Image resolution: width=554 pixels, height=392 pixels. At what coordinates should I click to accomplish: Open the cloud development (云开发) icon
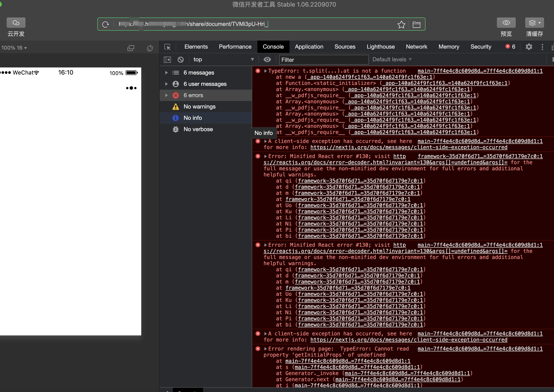coord(16,23)
